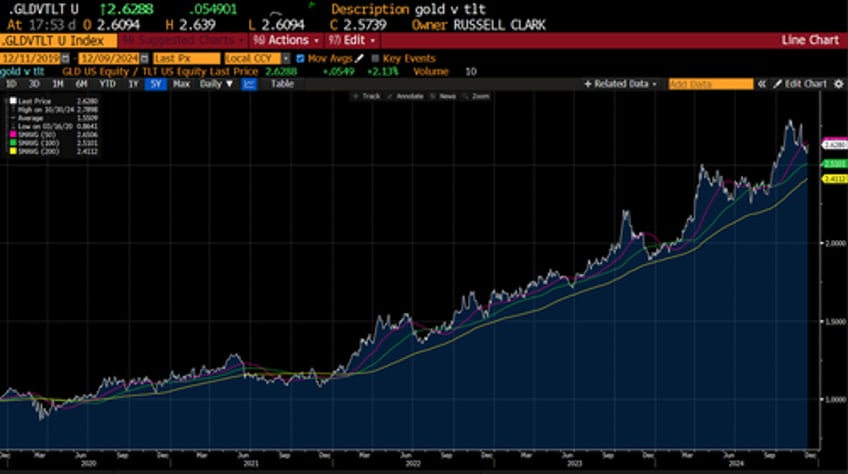
Task: Click the SMAVG (50) magenta swatch
Action: pos(13,135)
